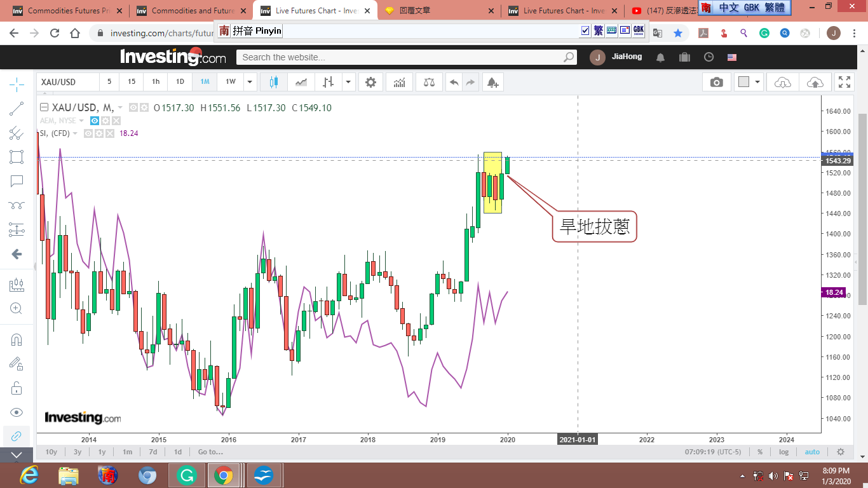Set chart interval to 1h
Viewport: 868px width, 488px height.
pos(156,82)
